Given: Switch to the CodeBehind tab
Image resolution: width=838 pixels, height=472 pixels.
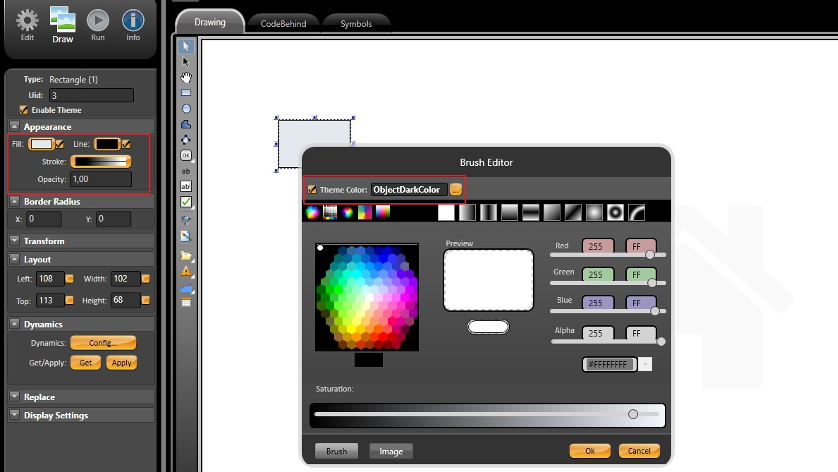Looking at the screenshot, I should [x=283, y=21].
